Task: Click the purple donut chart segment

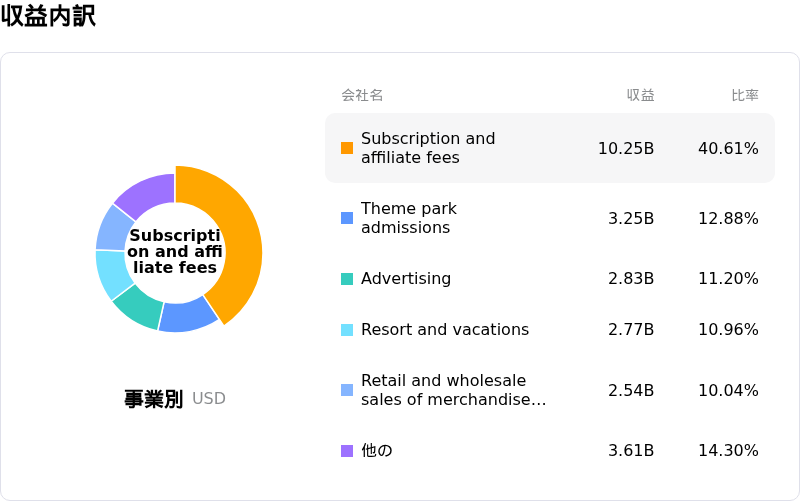Action: coord(149,195)
